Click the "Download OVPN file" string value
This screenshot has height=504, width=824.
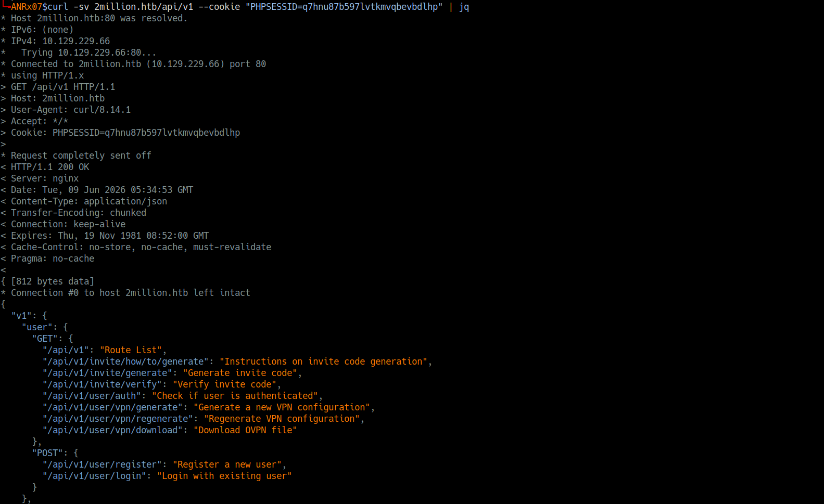tap(245, 430)
